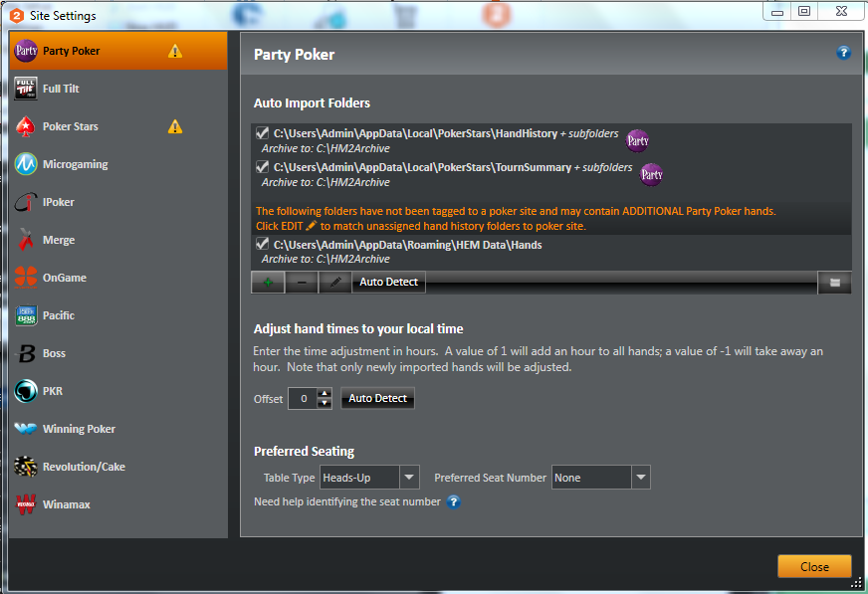Click the Heads-Up table type field

coord(359,478)
